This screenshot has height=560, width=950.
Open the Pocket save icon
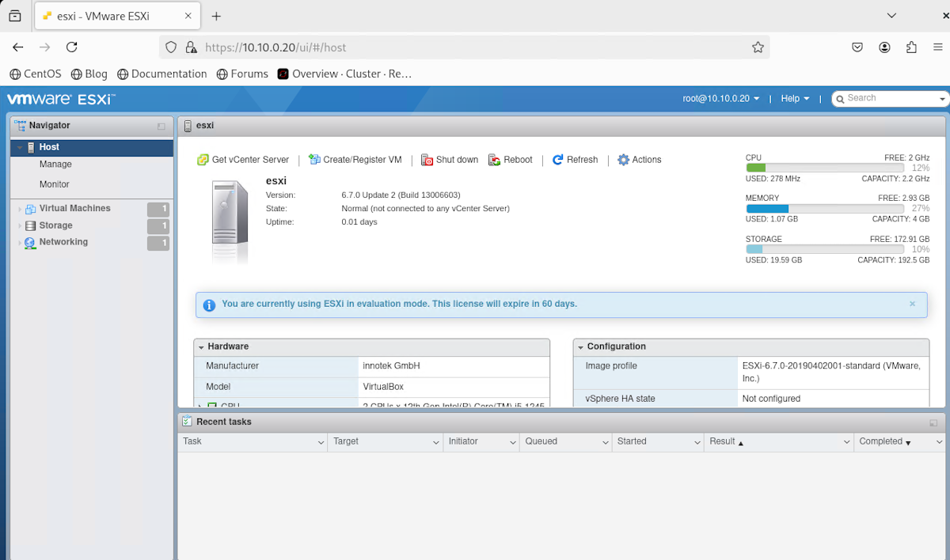(857, 47)
